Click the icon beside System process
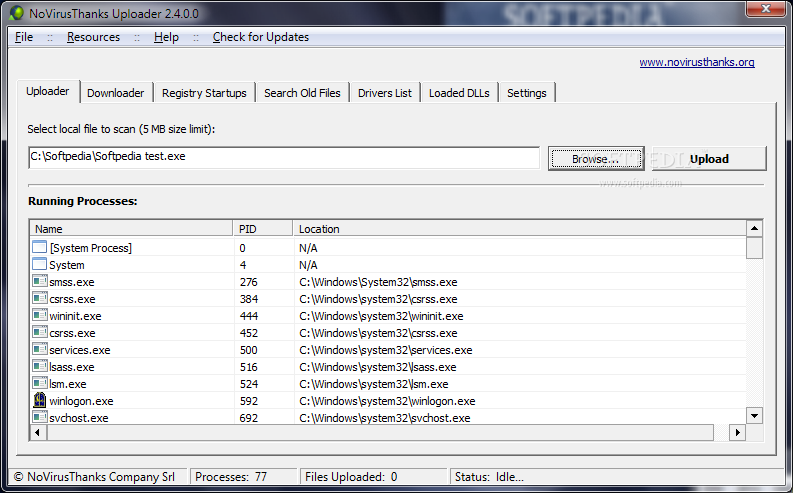 [x=39, y=264]
